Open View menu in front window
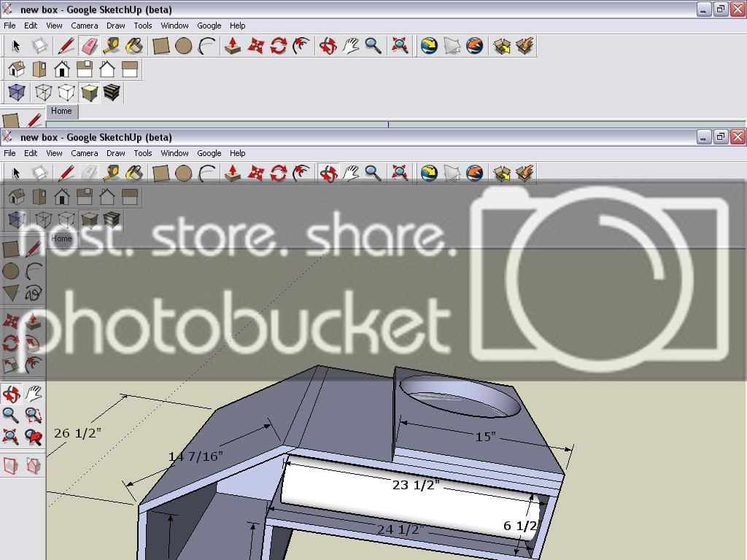The height and width of the screenshot is (560, 747). [54, 153]
